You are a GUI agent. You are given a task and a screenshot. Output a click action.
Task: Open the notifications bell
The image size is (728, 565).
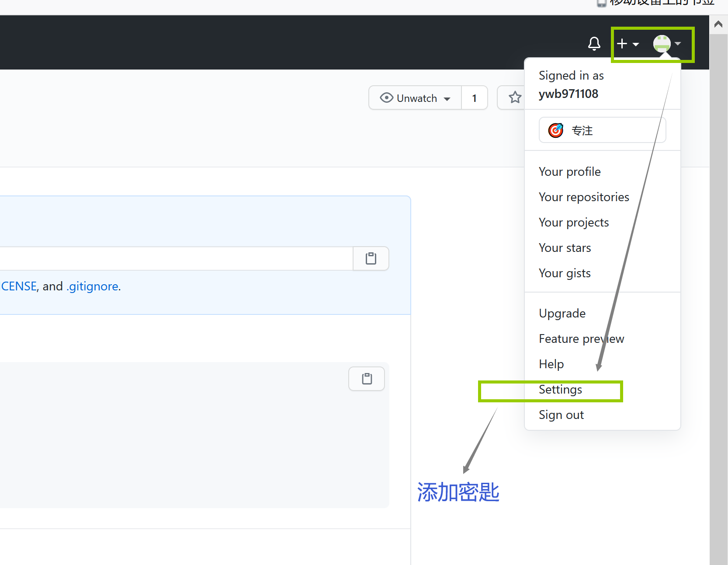click(x=594, y=43)
